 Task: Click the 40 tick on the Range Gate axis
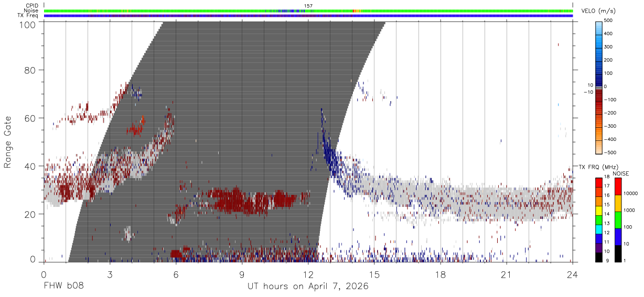[x=30, y=167]
